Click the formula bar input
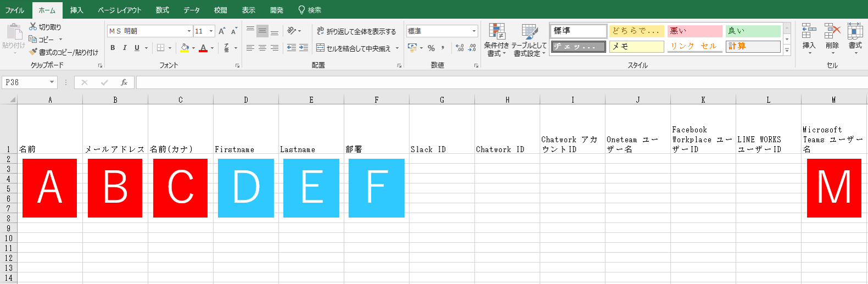Image resolution: width=868 pixels, height=284 pixels. point(502,82)
